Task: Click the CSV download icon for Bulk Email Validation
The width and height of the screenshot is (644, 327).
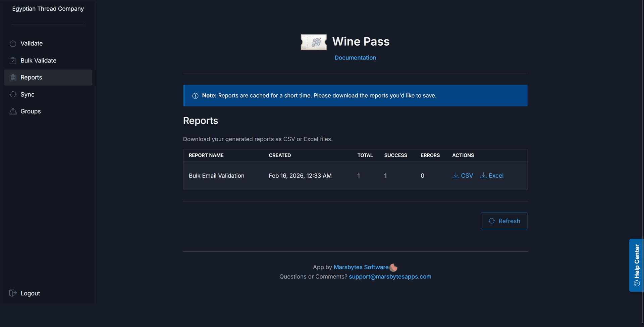Action: [455, 175]
